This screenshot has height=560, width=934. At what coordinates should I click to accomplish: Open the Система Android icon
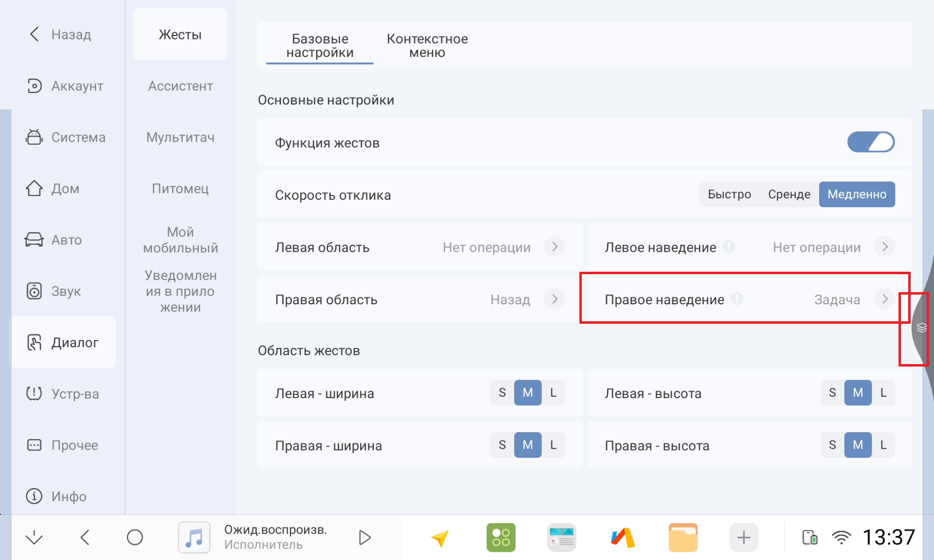click(x=34, y=137)
